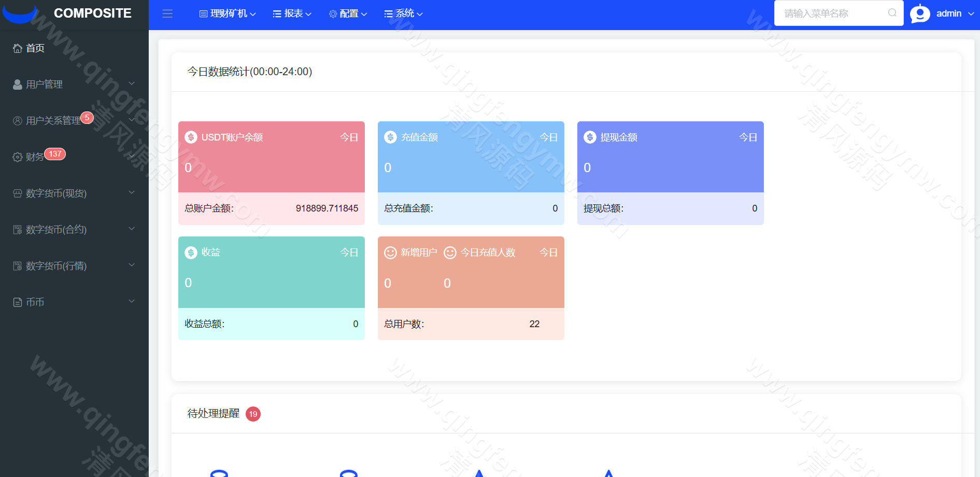
Task: Click the 137 badge on 财务
Action: (x=55, y=153)
